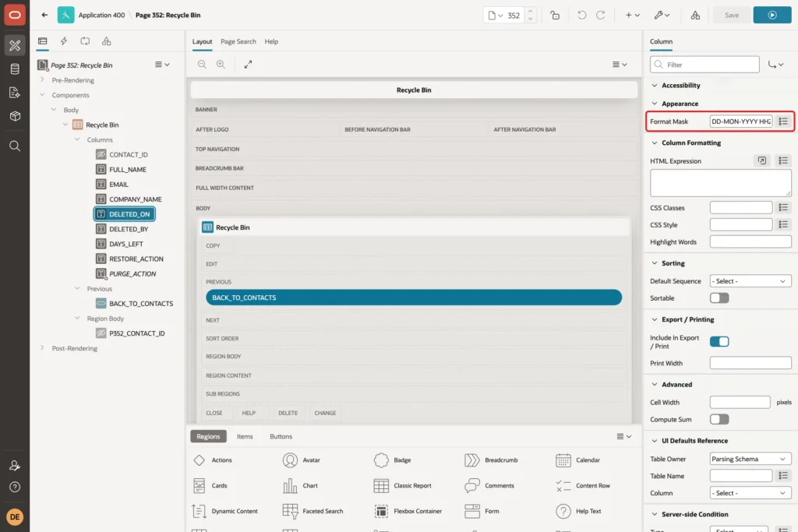Switch gallery to Items tab
This screenshot has height=532, width=798.
click(x=245, y=436)
